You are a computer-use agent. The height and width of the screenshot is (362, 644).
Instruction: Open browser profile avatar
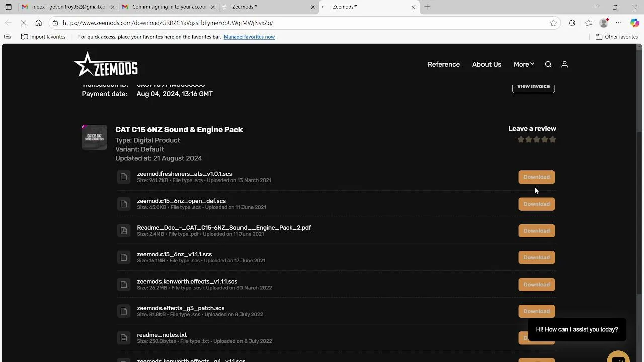coord(604,23)
